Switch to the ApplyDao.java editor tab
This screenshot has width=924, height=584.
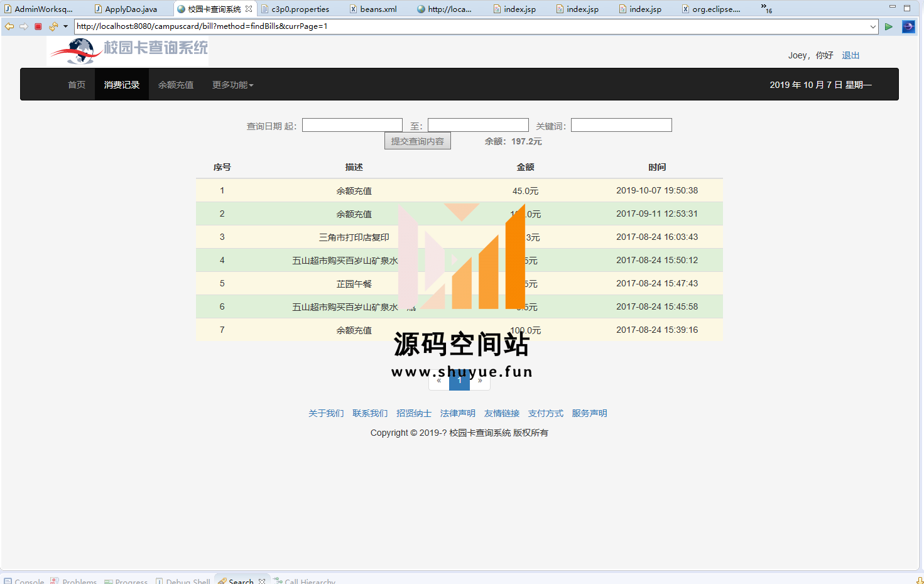(126, 9)
